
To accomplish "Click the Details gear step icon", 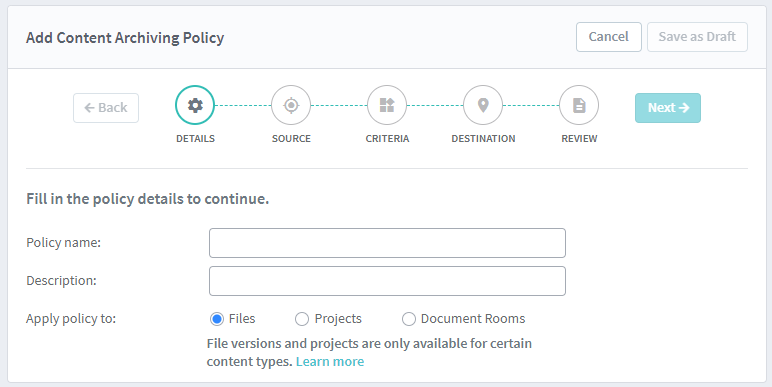I will coord(195,105).
